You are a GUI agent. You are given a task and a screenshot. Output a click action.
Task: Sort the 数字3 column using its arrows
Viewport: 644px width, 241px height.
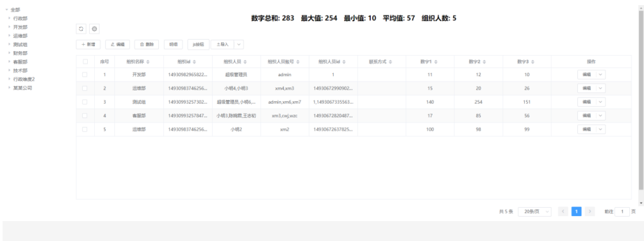[533, 62]
